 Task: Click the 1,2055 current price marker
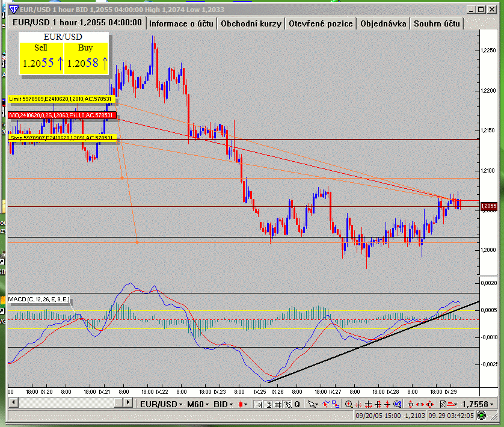pyautogui.click(x=488, y=206)
